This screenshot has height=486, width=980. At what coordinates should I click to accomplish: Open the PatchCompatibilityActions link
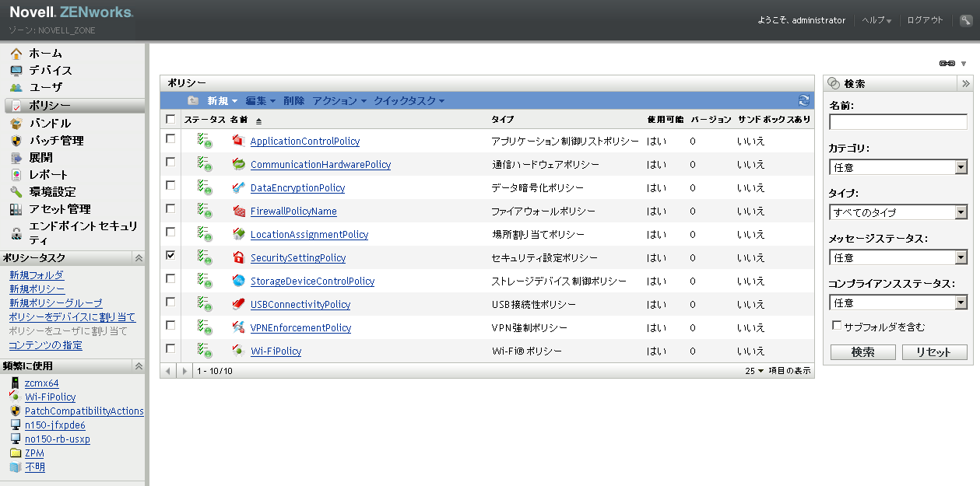pos(84,411)
